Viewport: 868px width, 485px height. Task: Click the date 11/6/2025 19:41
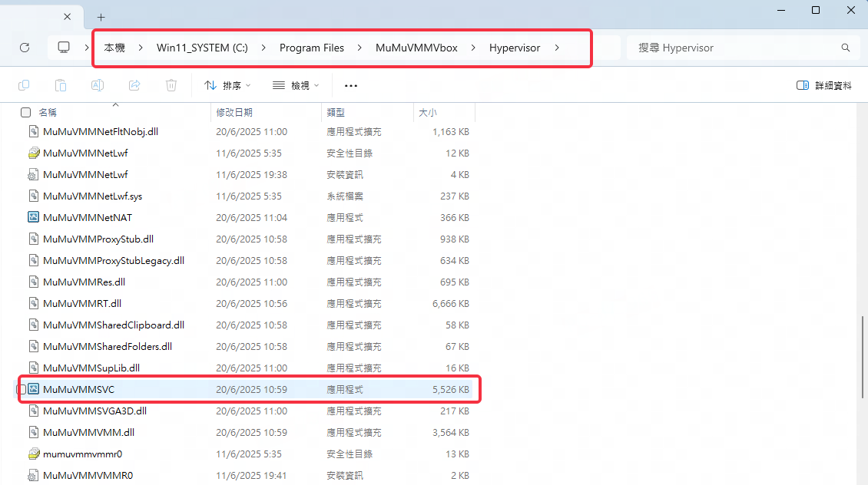coord(251,475)
